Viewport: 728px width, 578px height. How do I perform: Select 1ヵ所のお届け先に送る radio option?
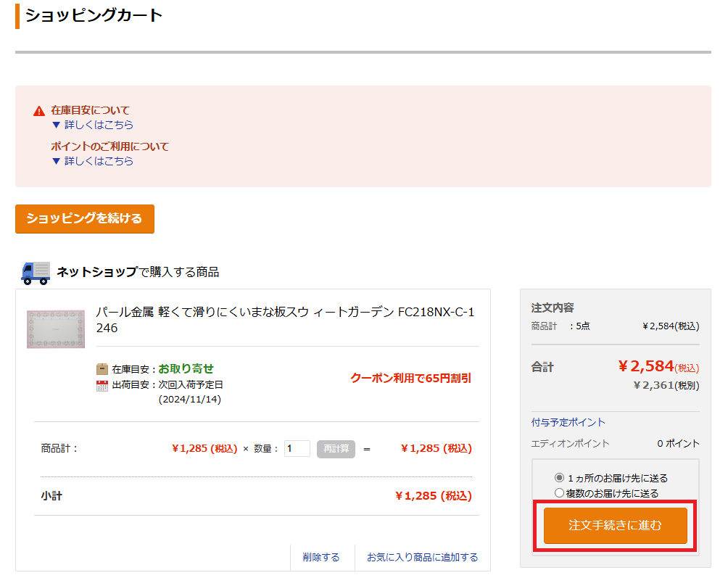pos(559,478)
